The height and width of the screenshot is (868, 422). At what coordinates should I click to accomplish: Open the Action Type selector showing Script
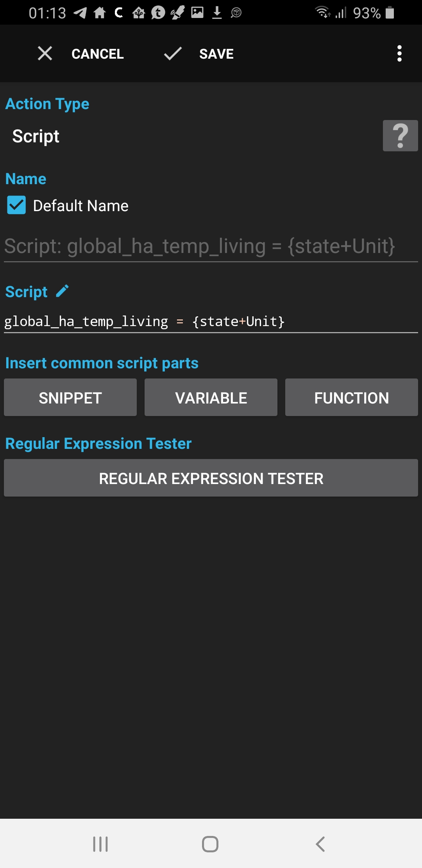click(36, 136)
